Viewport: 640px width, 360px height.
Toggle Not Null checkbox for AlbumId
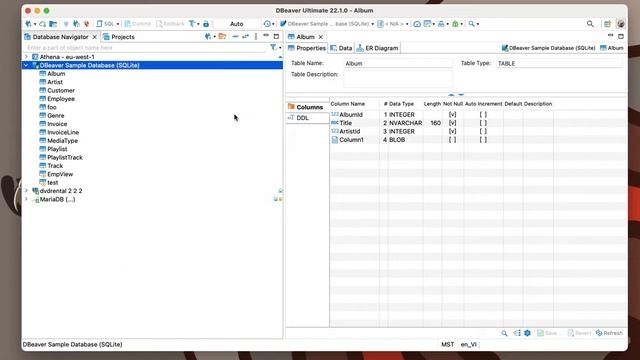coord(452,115)
